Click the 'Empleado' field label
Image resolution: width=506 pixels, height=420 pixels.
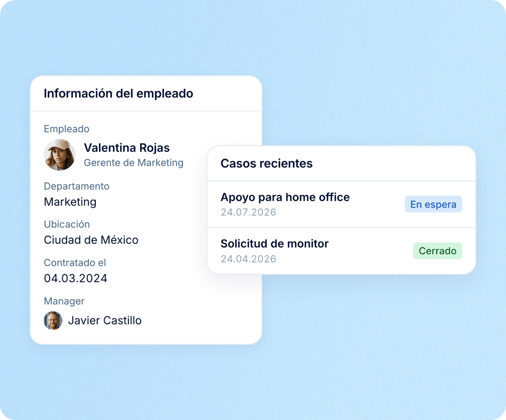pyautogui.click(x=67, y=129)
